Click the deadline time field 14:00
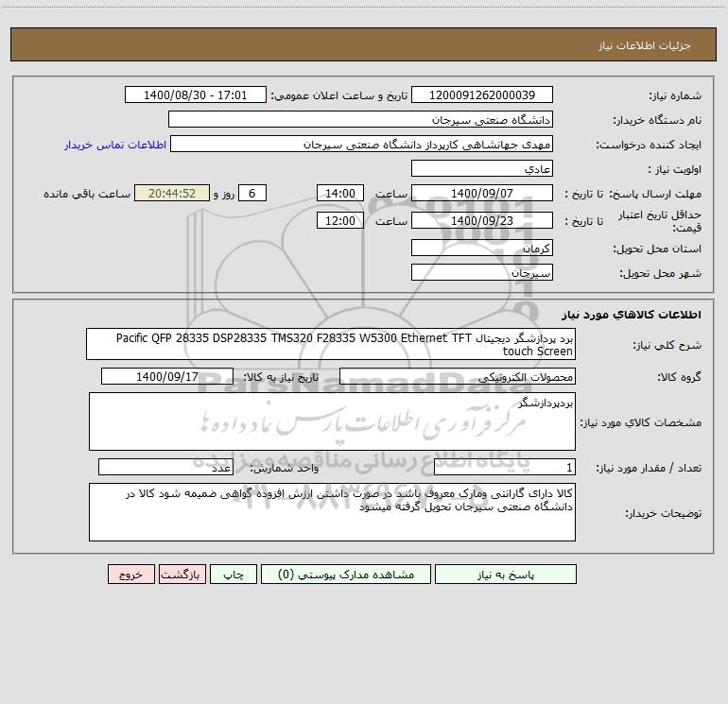The width and height of the screenshot is (728, 704). pos(339,193)
